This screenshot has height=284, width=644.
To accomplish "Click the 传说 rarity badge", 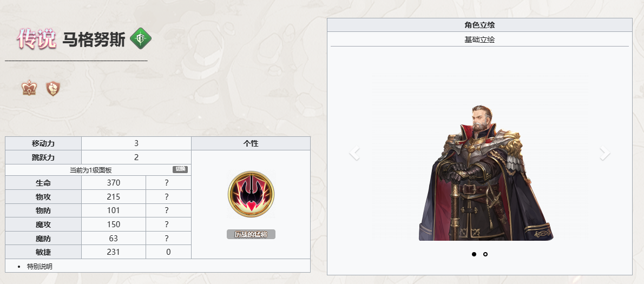I will [36, 39].
